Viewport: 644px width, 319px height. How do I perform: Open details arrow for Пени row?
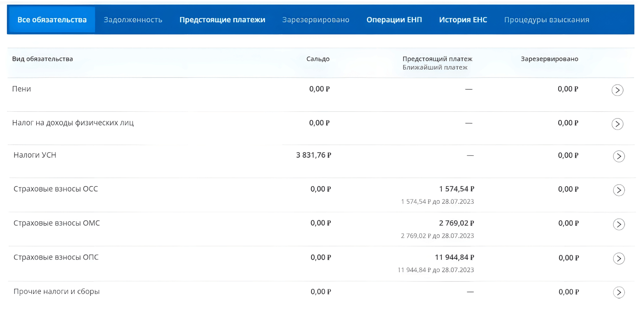[x=617, y=90]
